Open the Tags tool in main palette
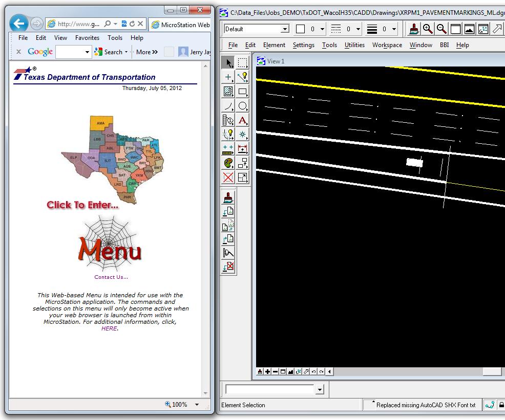The image size is (505, 420). [x=228, y=120]
